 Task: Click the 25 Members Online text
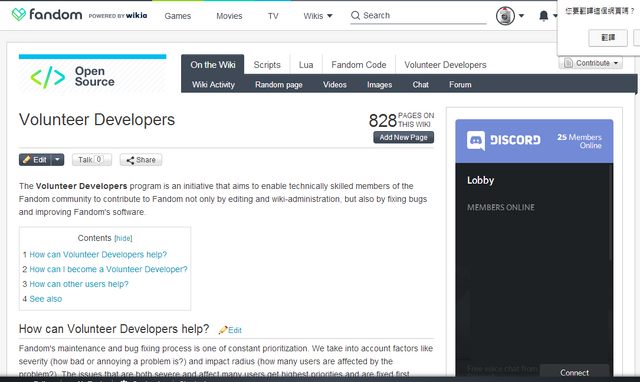[579, 141]
